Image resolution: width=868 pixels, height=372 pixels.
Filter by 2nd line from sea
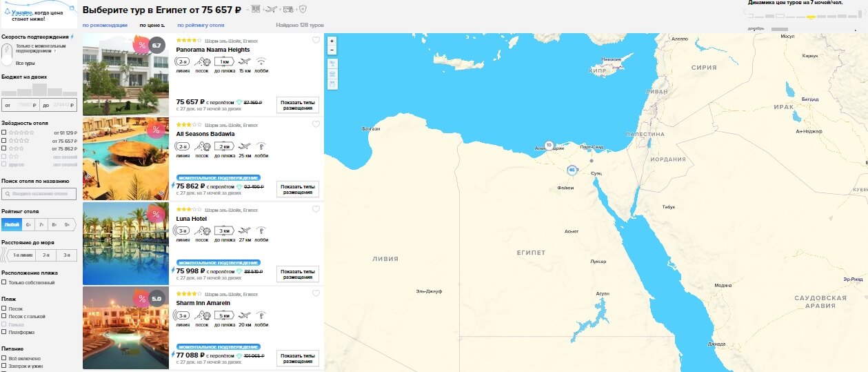click(x=46, y=255)
